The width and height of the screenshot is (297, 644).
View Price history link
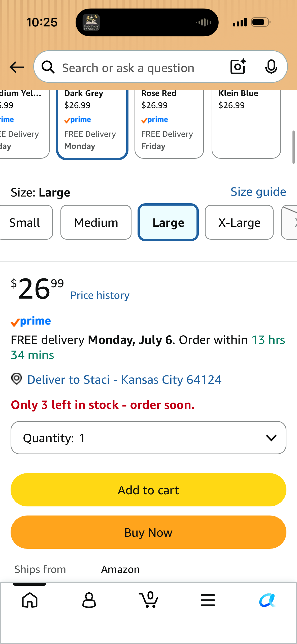coord(100,295)
